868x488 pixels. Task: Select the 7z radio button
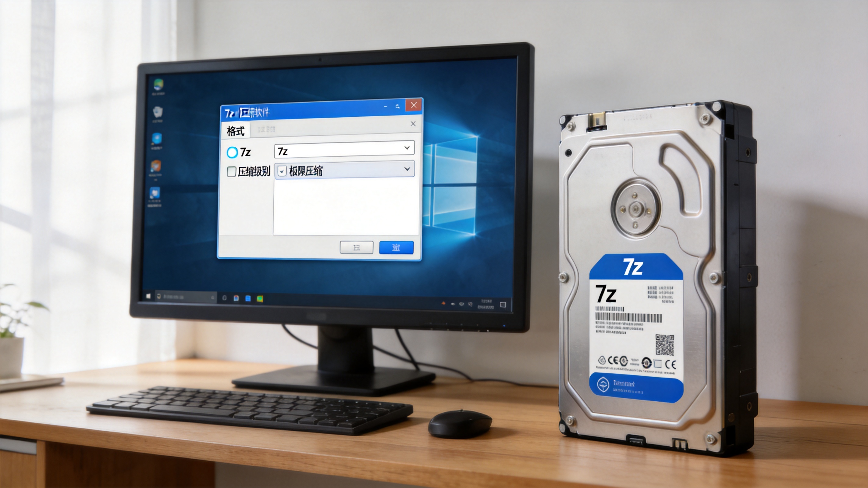tap(232, 152)
